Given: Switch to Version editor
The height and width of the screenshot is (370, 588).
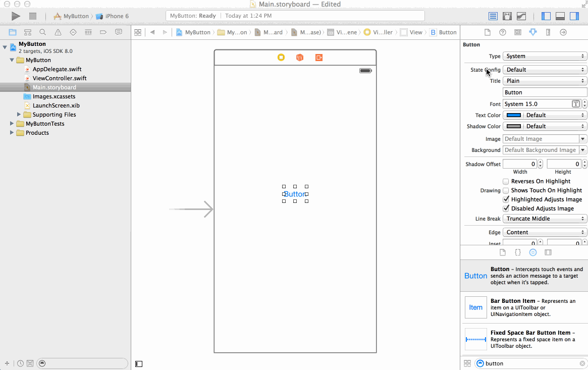Looking at the screenshot, I should coord(521,16).
